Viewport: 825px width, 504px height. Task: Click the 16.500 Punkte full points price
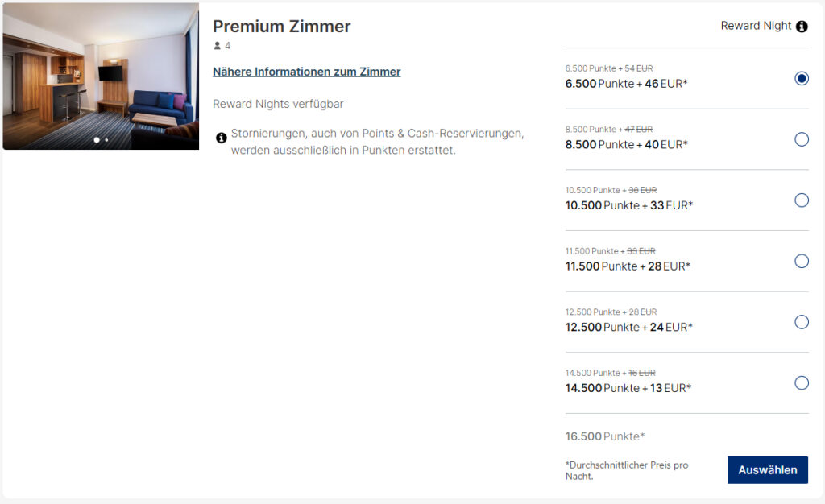pyautogui.click(x=605, y=436)
